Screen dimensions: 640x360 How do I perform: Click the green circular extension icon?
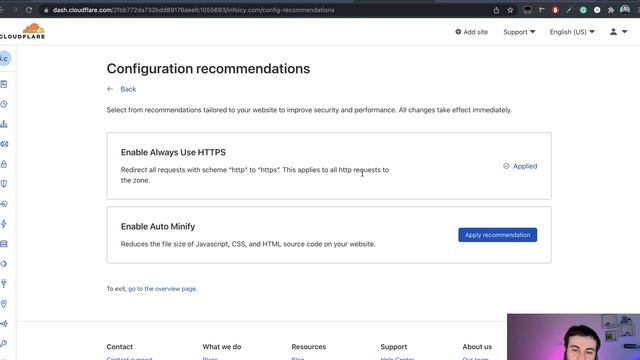[583, 10]
